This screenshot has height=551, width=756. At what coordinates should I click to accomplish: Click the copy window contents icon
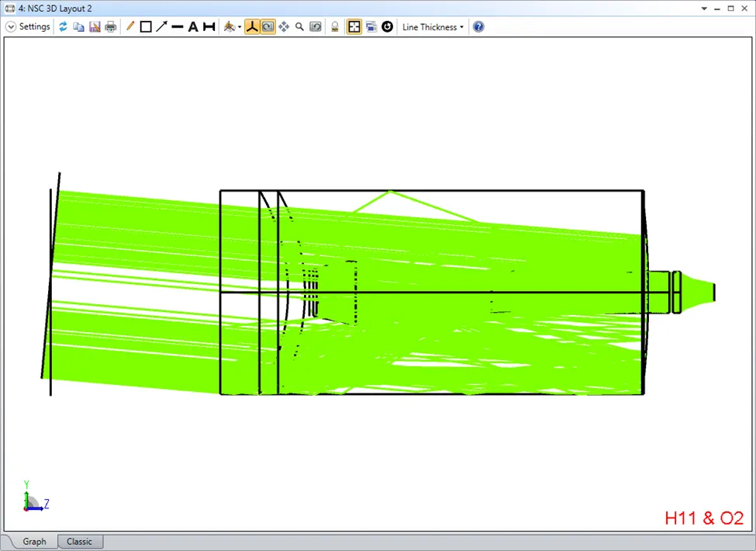tap(78, 26)
